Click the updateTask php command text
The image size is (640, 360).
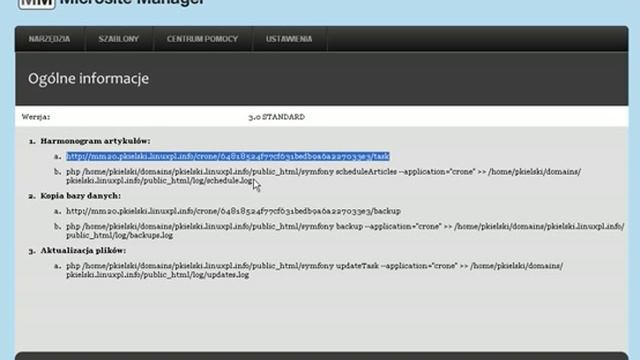tap(314, 270)
